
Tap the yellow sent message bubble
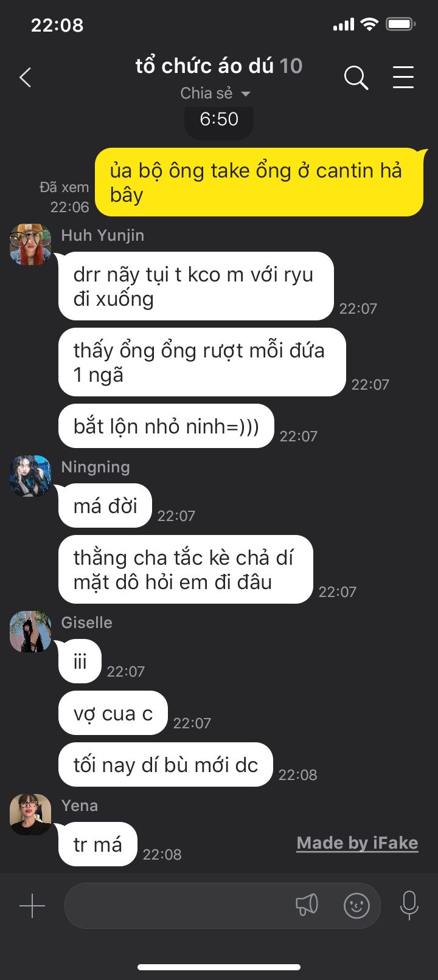[x=259, y=182]
